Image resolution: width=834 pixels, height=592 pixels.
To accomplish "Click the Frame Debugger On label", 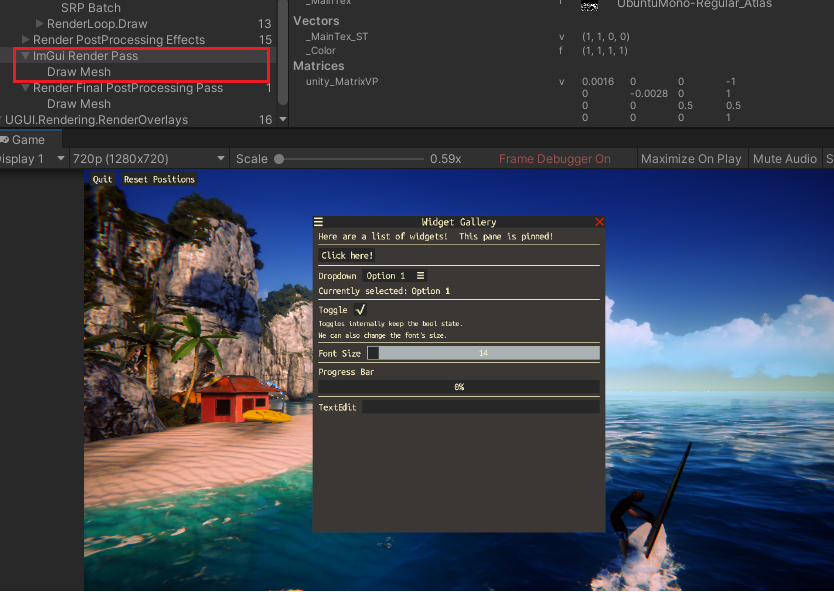I will [554, 159].
